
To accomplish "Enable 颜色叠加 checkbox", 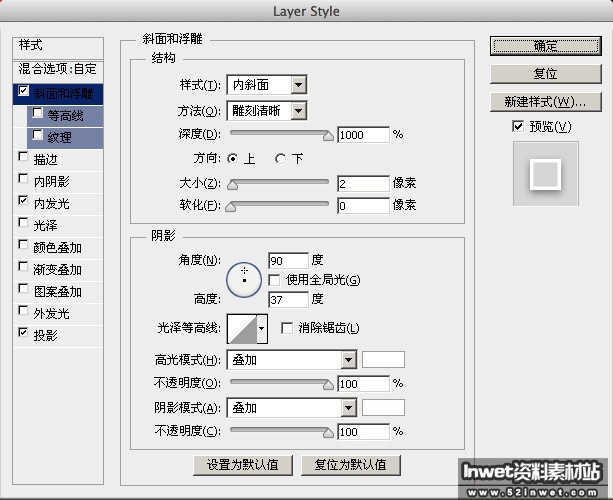I will tap(23, 244).
